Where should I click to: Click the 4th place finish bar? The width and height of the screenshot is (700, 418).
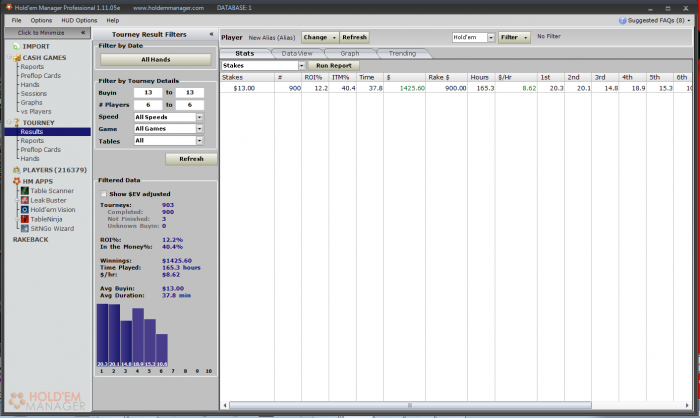[x=138, y=338]
